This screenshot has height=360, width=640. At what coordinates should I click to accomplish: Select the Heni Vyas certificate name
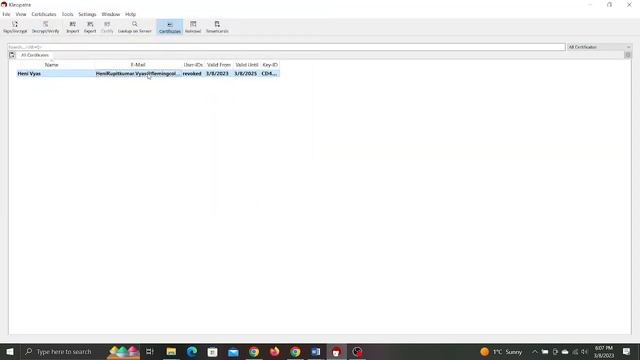click(x=29, y=74)
